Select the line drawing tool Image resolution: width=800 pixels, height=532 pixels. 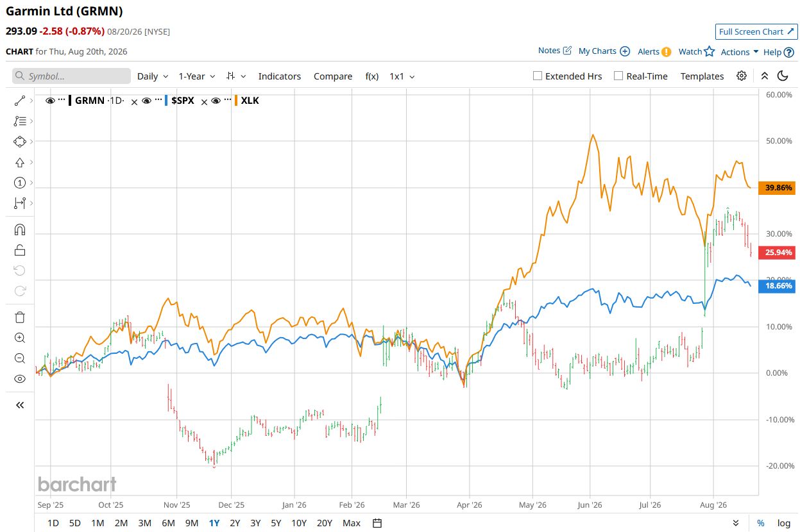[x=19, y=101]
